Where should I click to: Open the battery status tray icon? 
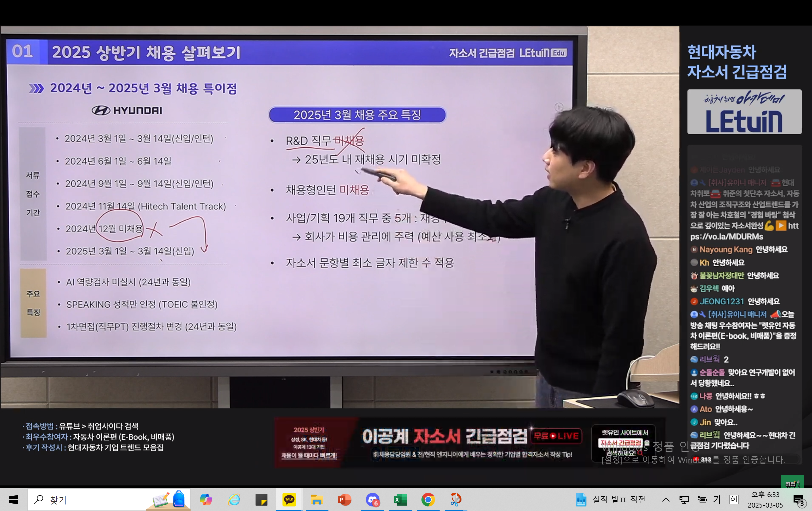[x=702, y=500]
